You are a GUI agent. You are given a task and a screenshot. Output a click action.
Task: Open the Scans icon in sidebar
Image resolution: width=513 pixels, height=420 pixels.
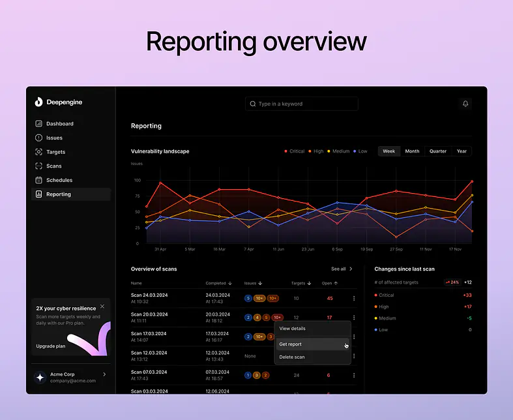pos(38,166)
